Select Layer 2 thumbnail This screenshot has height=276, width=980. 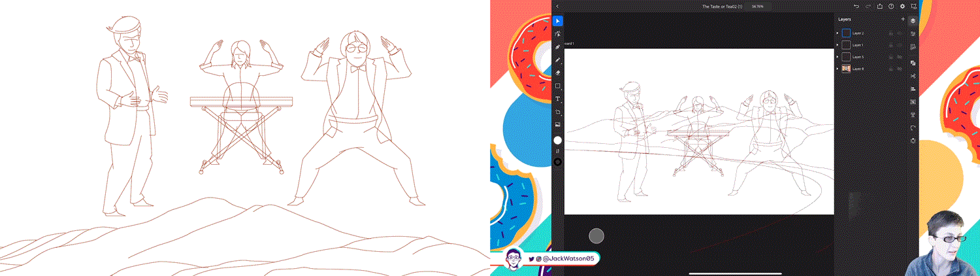846,33
